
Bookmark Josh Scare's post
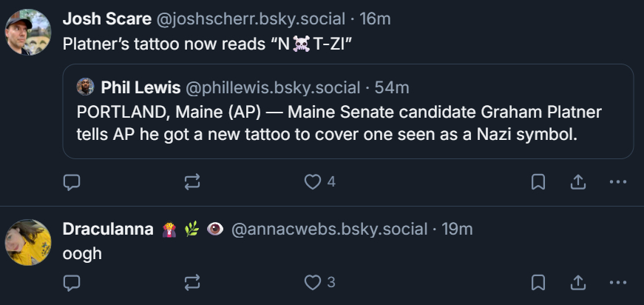pyautogui.click(x=538, y=181)
